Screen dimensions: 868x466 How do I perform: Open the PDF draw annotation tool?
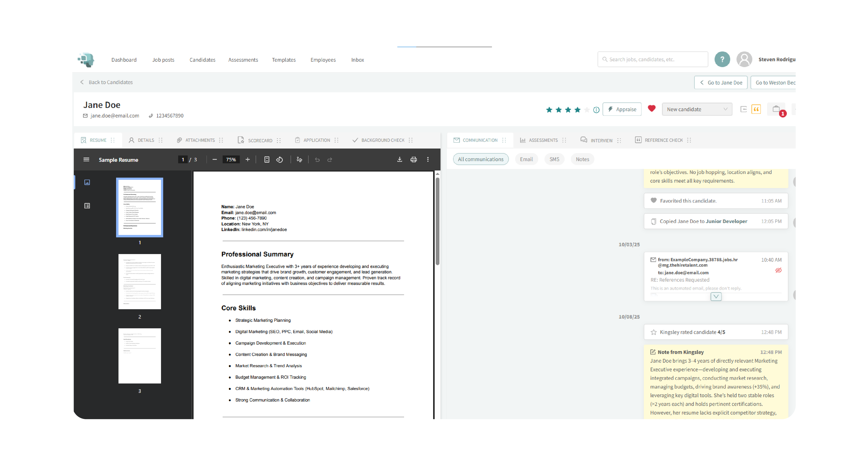(x=299, y=159)
